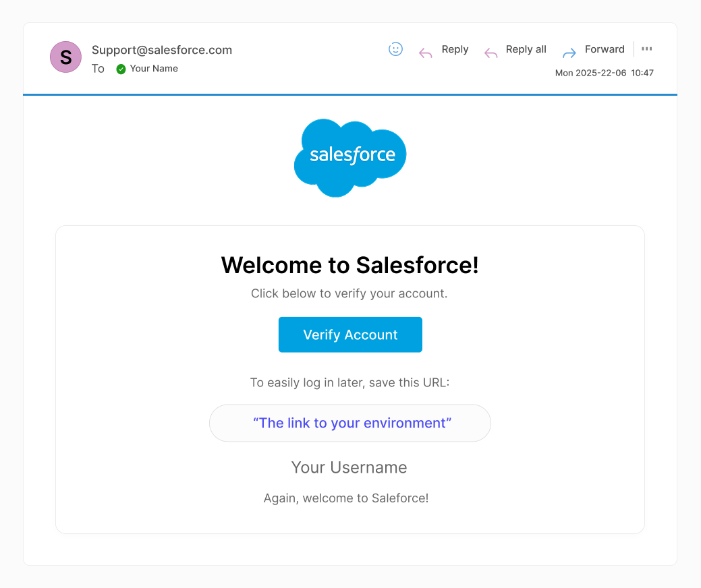Click the "Your Username" text
The width and height of the screenshot is (701, 588).
point(349,467)
